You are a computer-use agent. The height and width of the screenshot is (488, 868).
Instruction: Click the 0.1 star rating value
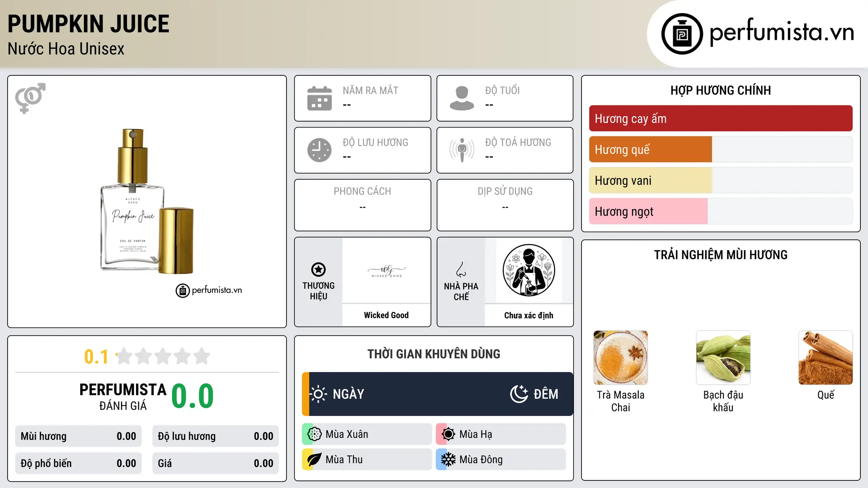click(96, 357)
